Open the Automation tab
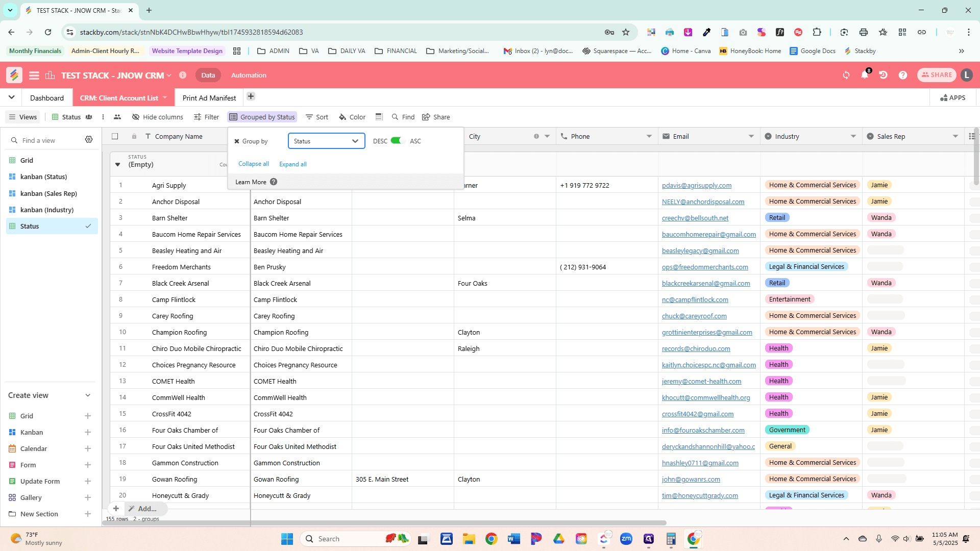The height and width of the screenshot is (551, 980). coord(249,75)
